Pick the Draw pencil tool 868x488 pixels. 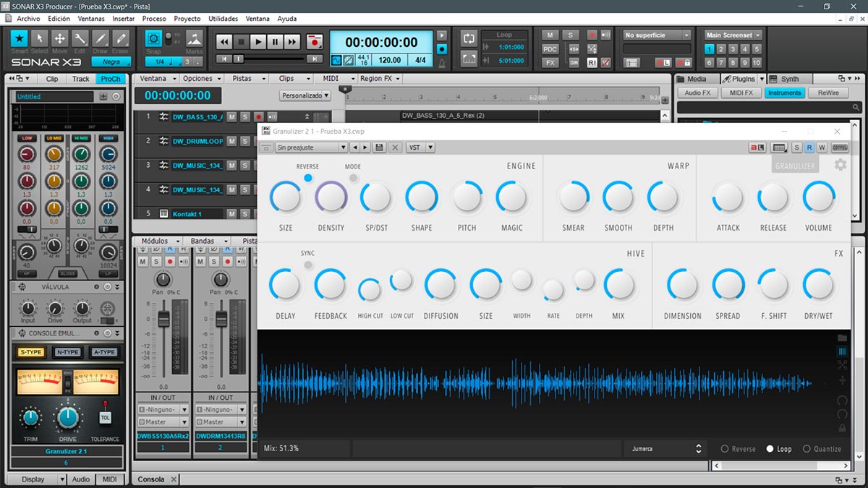[x=100, y=38]
